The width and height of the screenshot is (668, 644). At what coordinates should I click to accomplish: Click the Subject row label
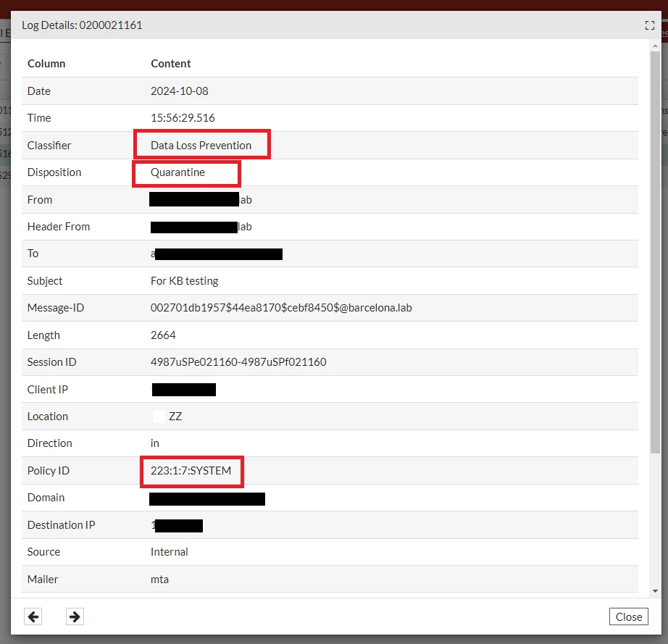(45, 281)
